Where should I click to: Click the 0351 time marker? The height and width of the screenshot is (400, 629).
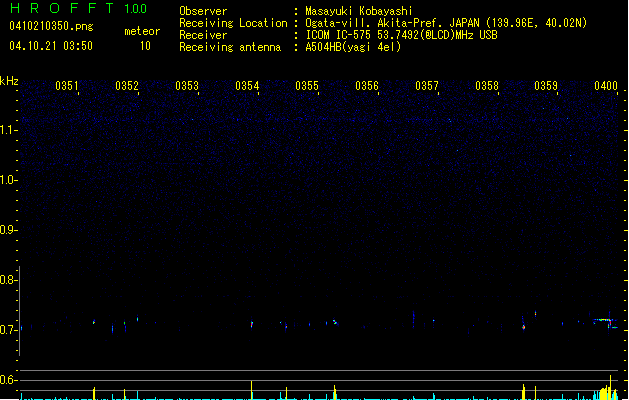pyautogui.click(x=67, y=86)
